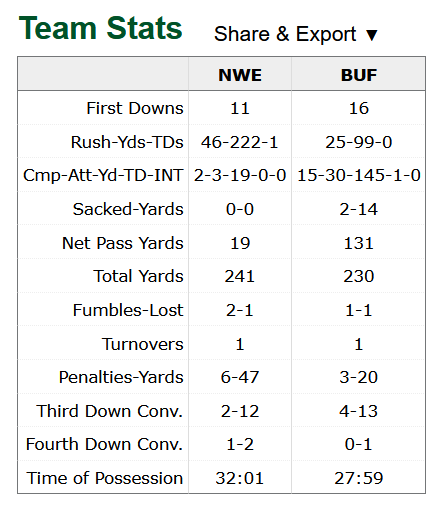Click the Fourth Down Conv. row label
Viewport: 436px width, 509px height.
[104, 444]
